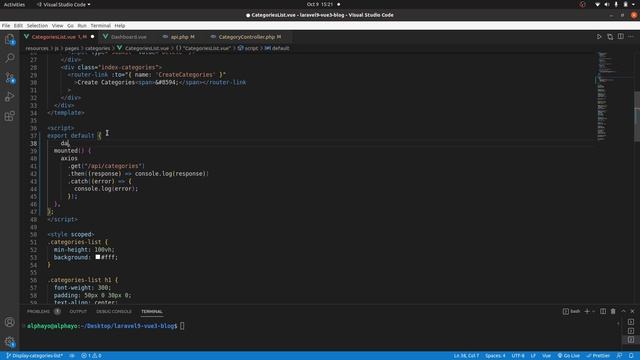
Task: Open the Edit menu
Action: pyautogui.click(x=18, y=25)
